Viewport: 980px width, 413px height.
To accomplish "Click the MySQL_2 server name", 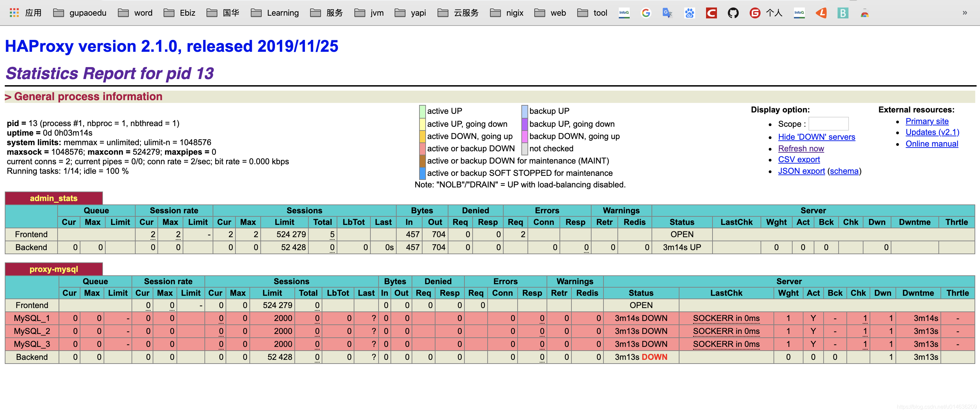I will click(32, 331).
